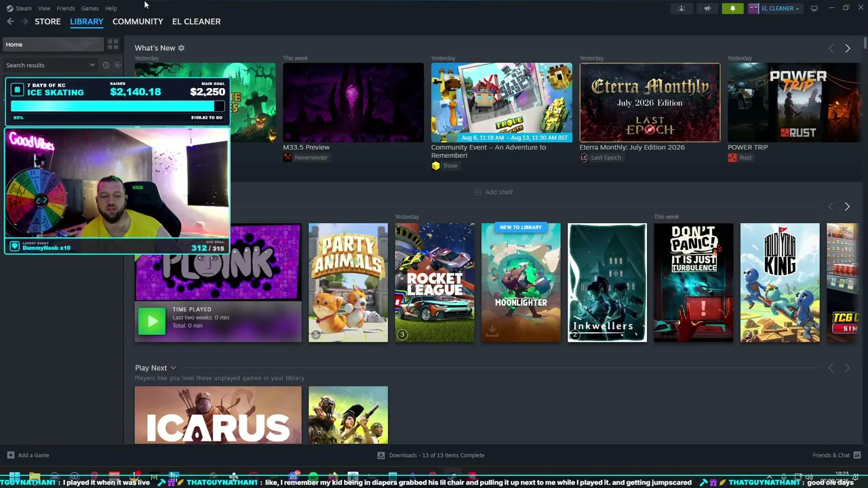Click the Add a Game plus icon
The width and height of the screenshot is (868, 488).
[x=10, y=455]
